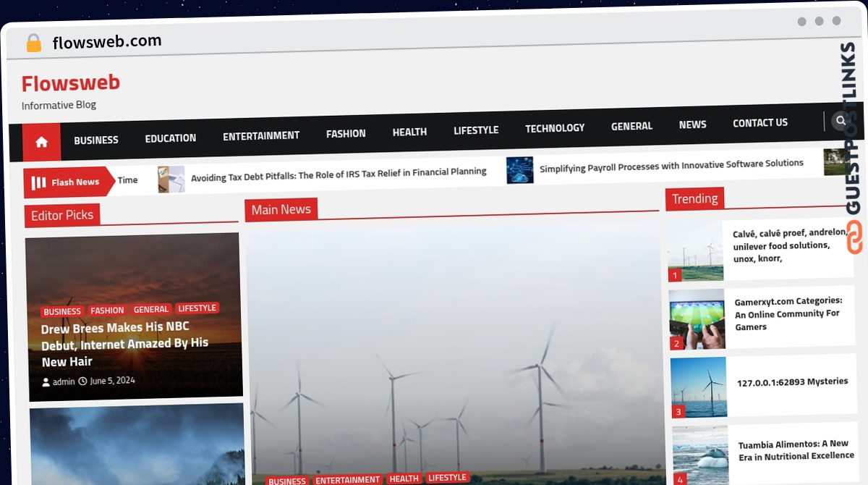Open the Tuambia Alimentos thumbnail numbered 4
The height and width of the screenshot is (485, 868).
[701, 455]
